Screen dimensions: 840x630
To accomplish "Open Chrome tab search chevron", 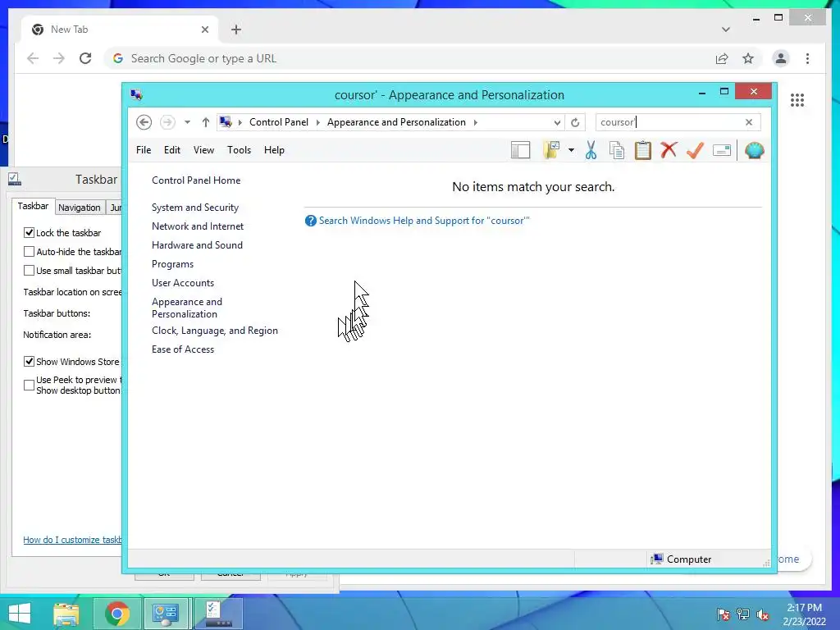I will tap(726, 30).
